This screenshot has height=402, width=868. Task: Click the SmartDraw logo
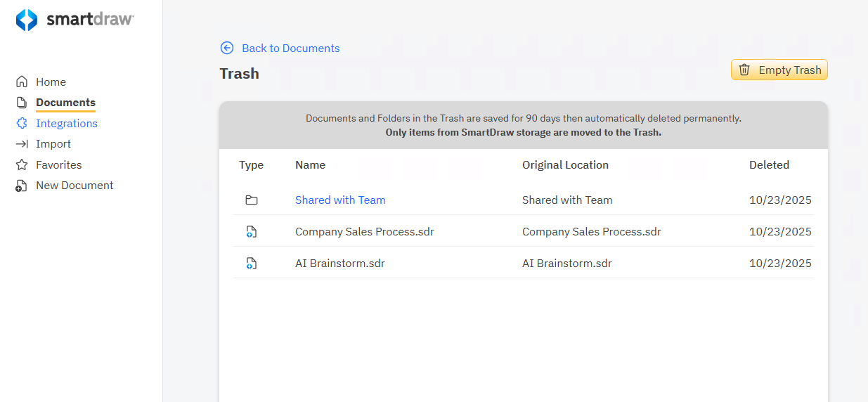click(75, 20)
